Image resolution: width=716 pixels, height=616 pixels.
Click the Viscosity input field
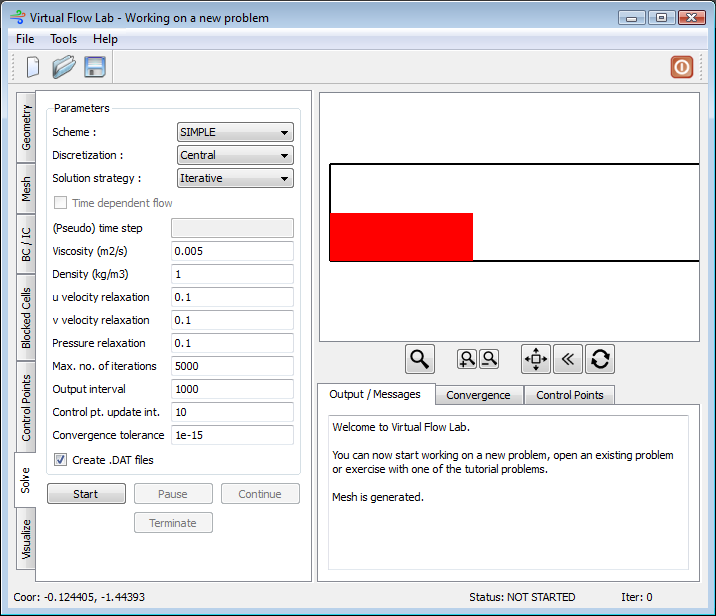click(x=233, y=251)
